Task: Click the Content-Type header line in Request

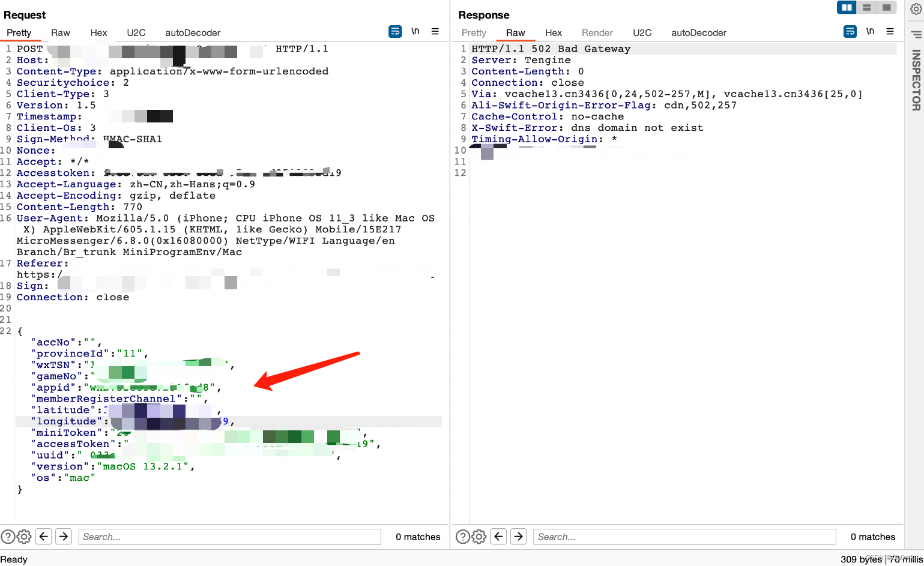Action: 173,71
